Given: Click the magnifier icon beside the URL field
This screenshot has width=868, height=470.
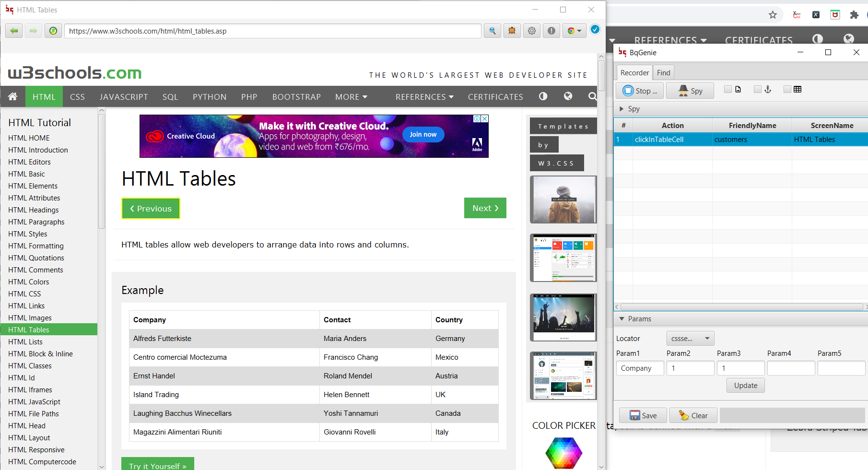Looking at the screenshot, I should coord(493,31).
